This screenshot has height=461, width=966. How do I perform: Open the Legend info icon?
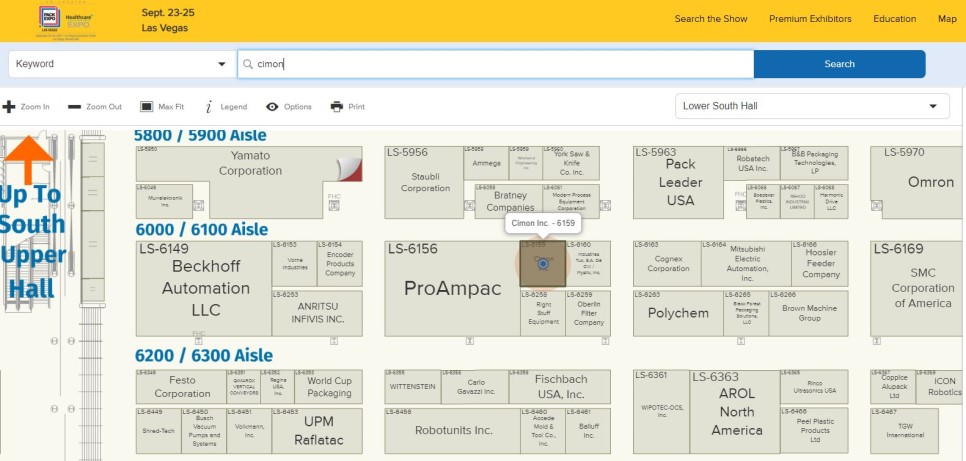pyautogui.click(x=209, y=107)
